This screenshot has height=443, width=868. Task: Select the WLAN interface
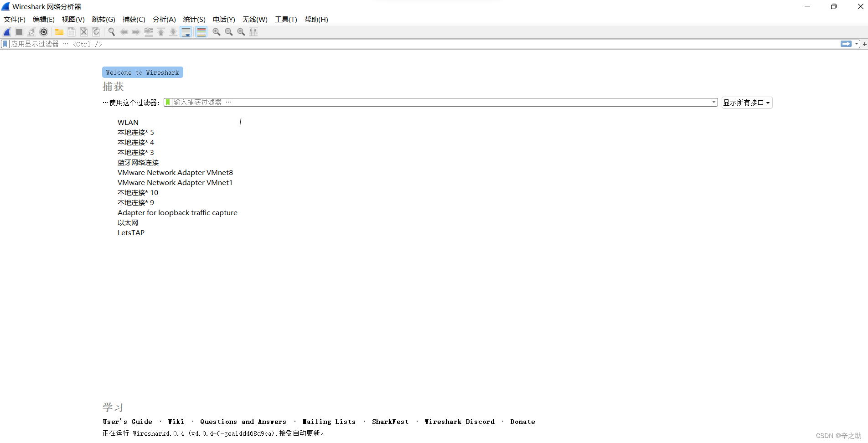click(128, 123)
